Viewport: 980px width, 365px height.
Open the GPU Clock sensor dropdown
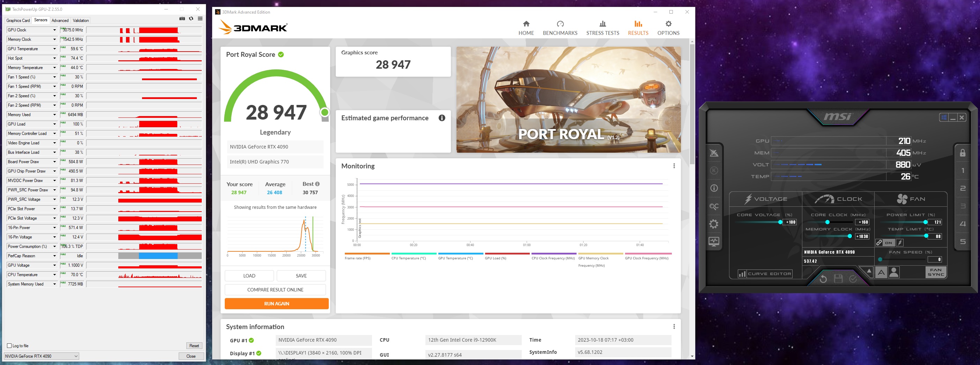click(x=54, y=30)
